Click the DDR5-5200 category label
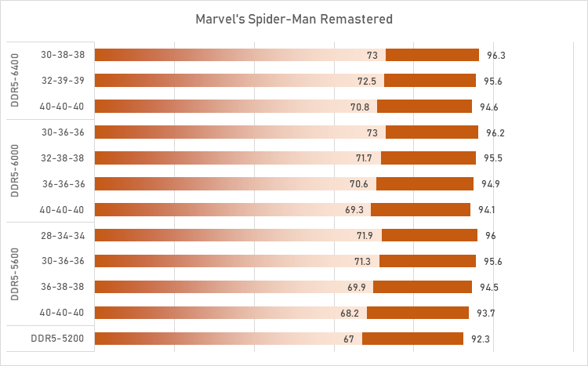This screenshot has height=366, width=588. click(62, 339)
